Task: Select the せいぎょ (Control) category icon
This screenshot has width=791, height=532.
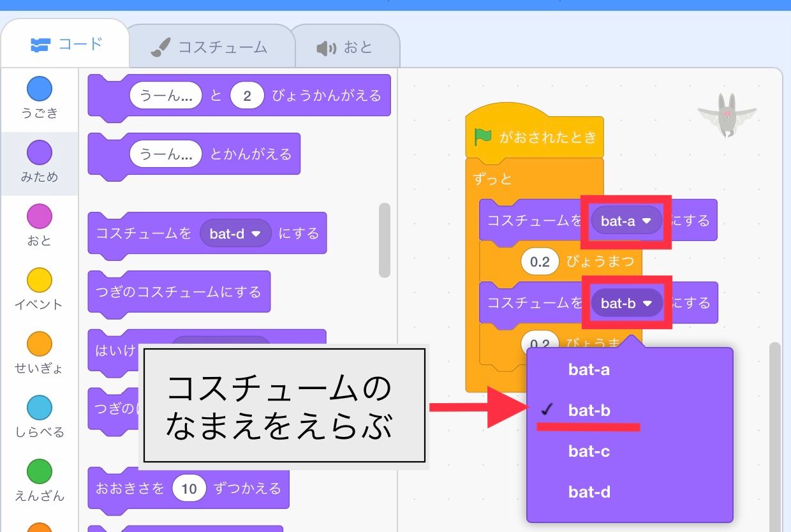Action: point(40,340)
